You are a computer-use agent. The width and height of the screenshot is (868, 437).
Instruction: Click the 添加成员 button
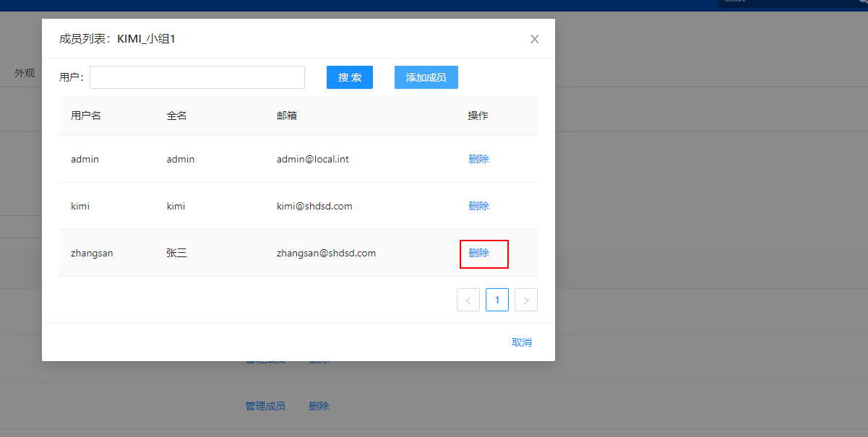click(x=426, y=77)
